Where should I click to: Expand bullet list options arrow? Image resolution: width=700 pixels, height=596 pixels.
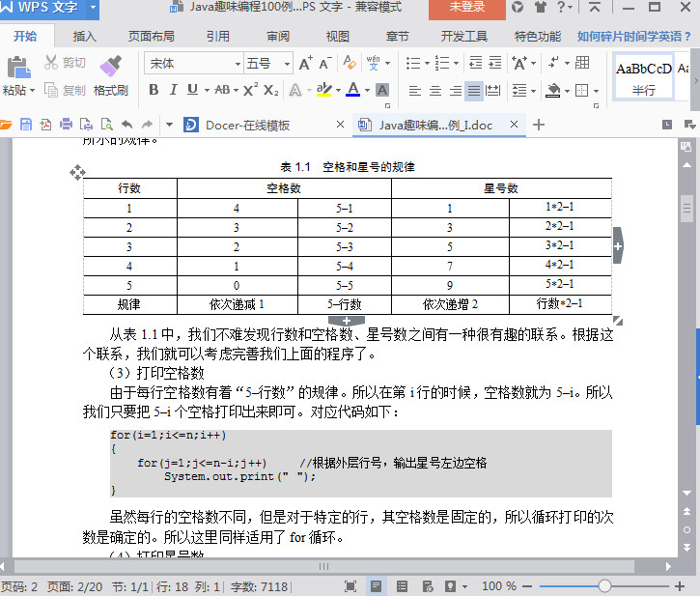point(427,63)
